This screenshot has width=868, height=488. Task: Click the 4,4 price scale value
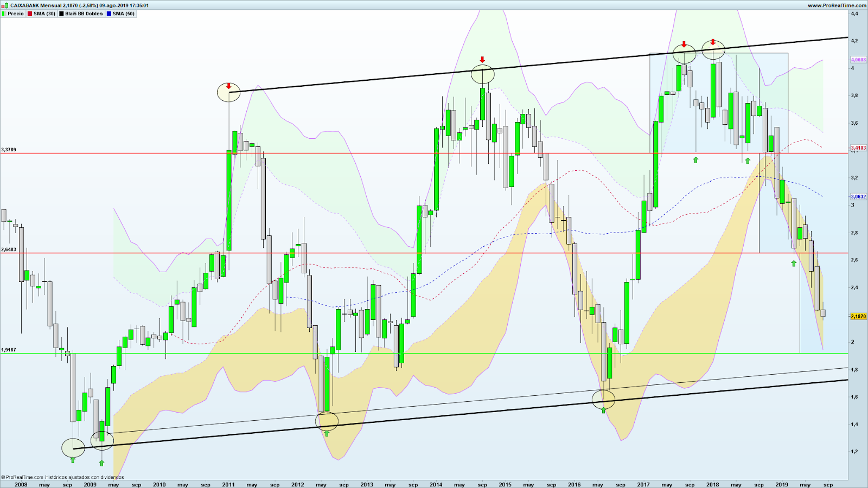(855, 14)
